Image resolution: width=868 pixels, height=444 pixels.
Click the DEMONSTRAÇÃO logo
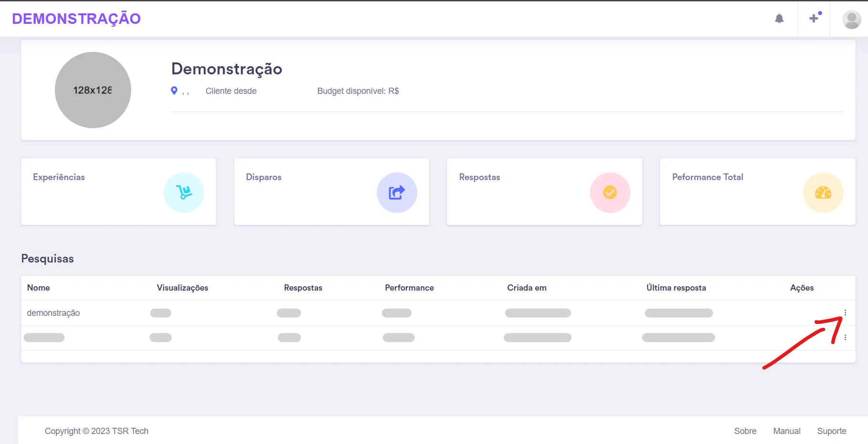pyautogui.click(x=76, y=19)
